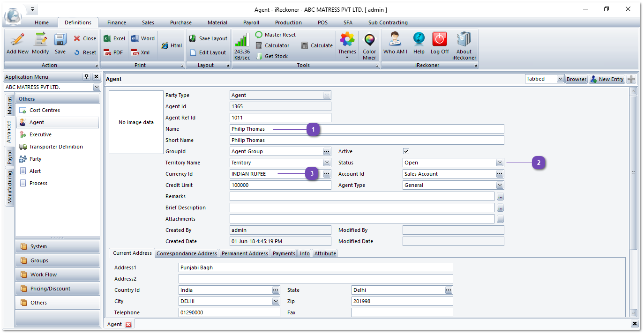Click the New Entry button
Viewport: 644px width, 334px height.
click(607, 79)
